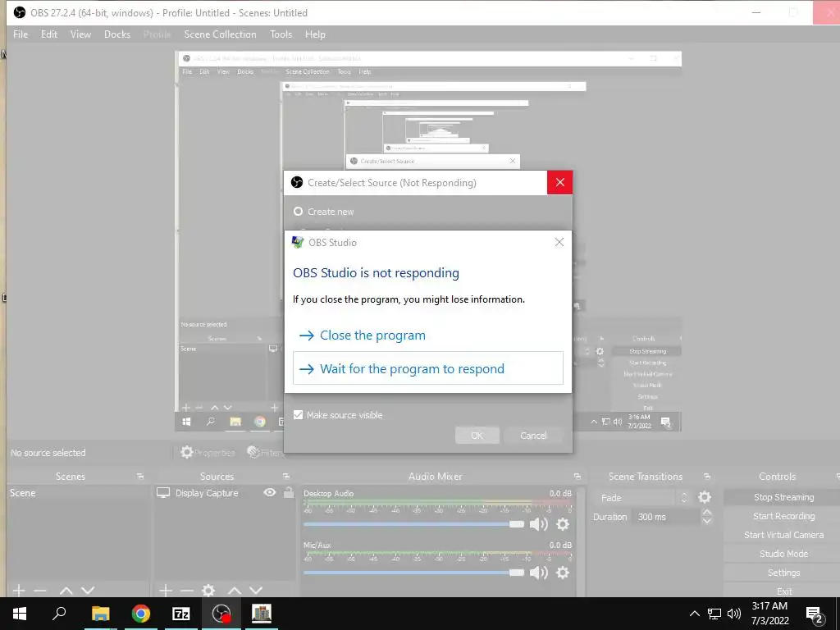Pop out the Scenes dock icon

click(x=140, y=477)
